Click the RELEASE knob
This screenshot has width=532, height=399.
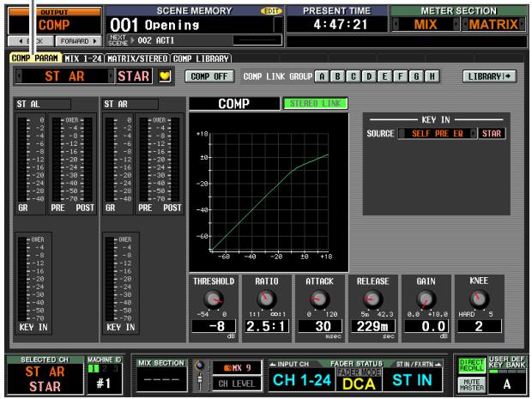[x=373, y=299]
